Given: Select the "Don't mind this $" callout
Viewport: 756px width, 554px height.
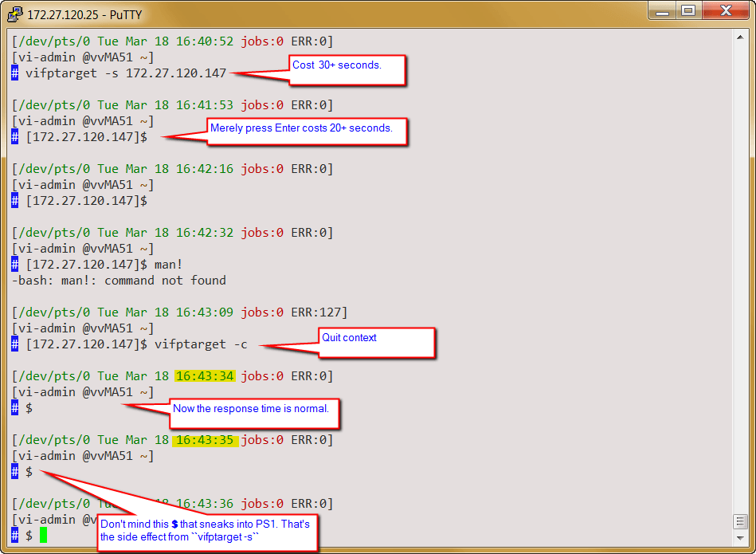Looking at the screenshot, I should pyautogui.click(x=206, y=530).
